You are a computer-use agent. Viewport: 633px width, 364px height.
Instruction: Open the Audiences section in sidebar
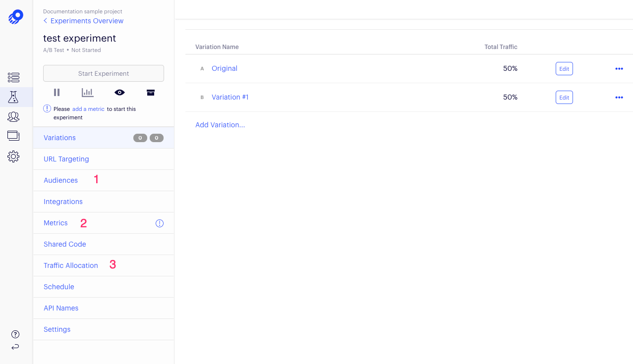pyautogui.click(x=104, y=180)
